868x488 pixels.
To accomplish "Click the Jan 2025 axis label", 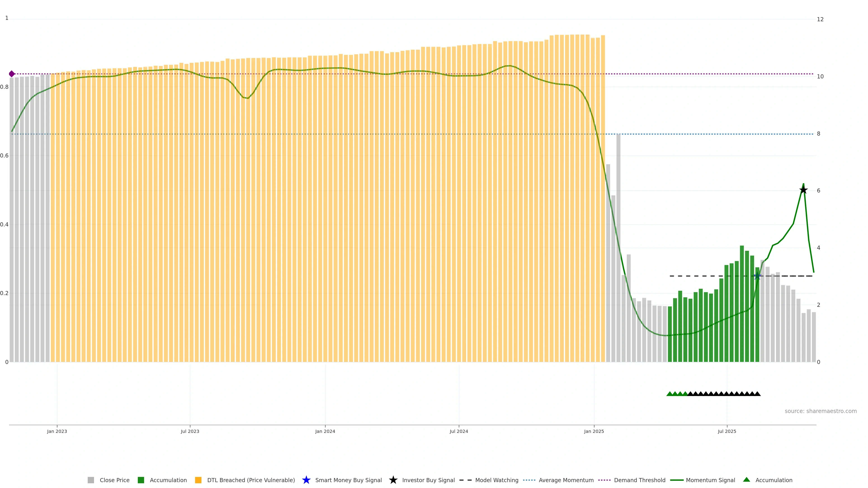I will click(594, 431).
